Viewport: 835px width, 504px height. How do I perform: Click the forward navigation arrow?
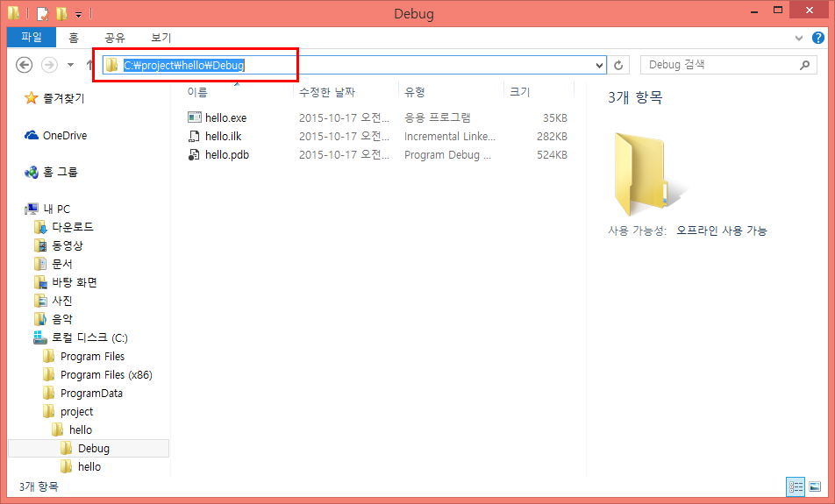pos(49,65)
